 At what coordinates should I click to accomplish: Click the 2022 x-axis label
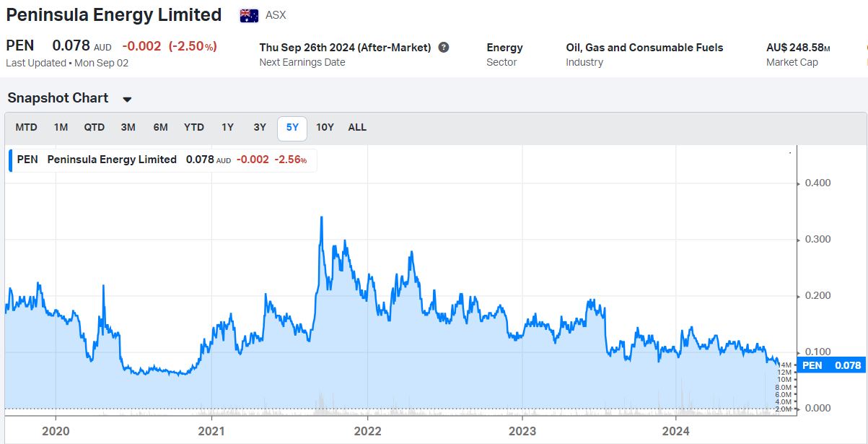[367, 431]
